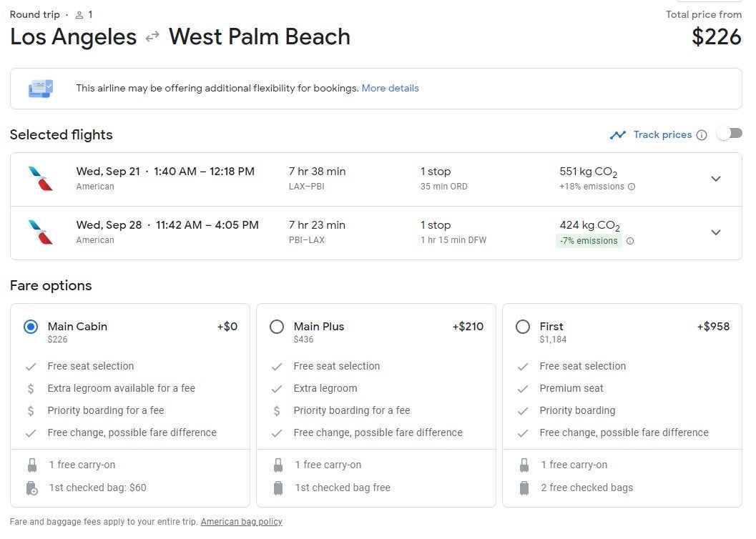Click Main Cabin checked bag fee icon
Screen dimensions: 756x539
click(x=31, y=488)
